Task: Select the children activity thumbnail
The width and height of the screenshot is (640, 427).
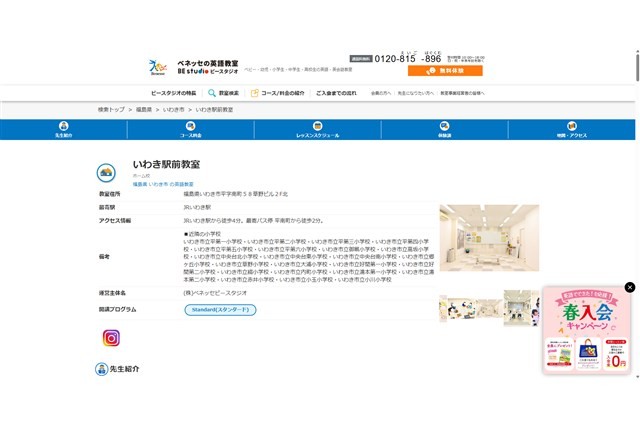Action: [x=462, y=309]
